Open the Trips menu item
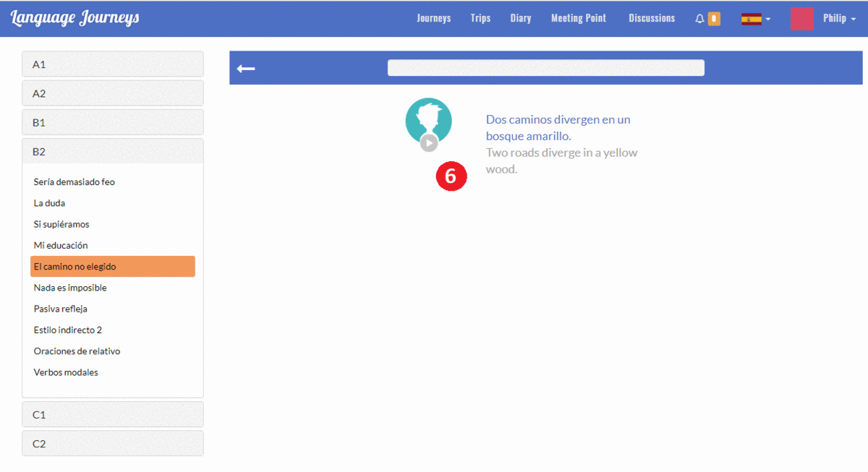 [x=480, y=19]
